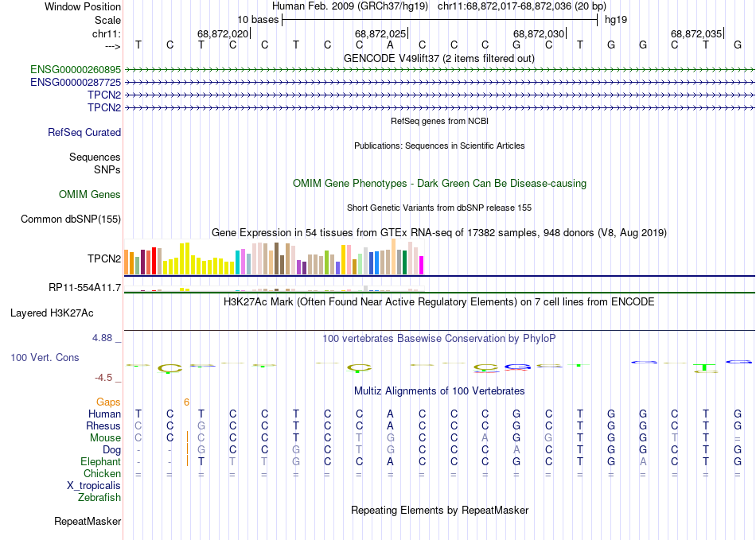Click Multiz Alignments of 100 Vertebrates title
This screenshot has width=756, height=540.
point(439,390)
